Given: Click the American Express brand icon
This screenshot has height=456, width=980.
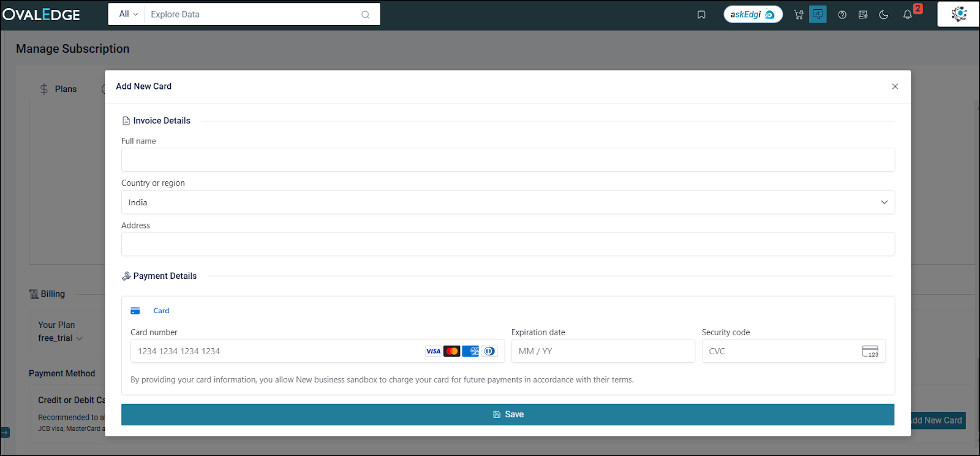Looking at the screenshot, I should coord(470,351).
